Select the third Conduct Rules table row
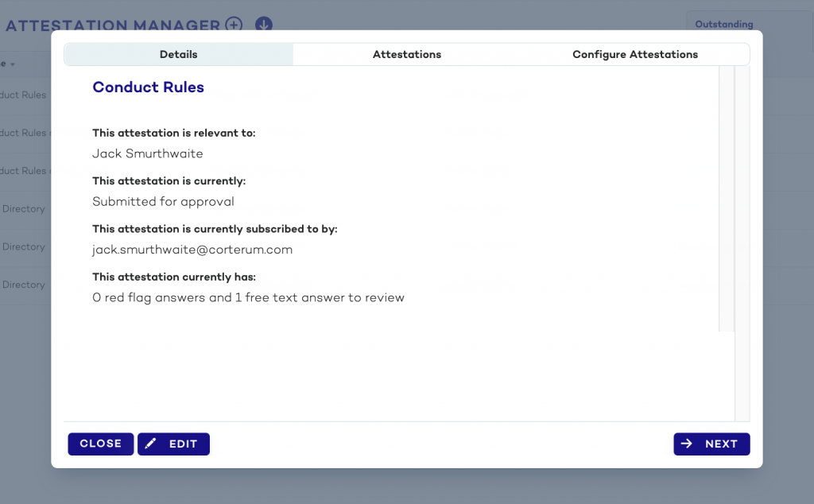The image size is (814, 504). [x=25, y=171]
